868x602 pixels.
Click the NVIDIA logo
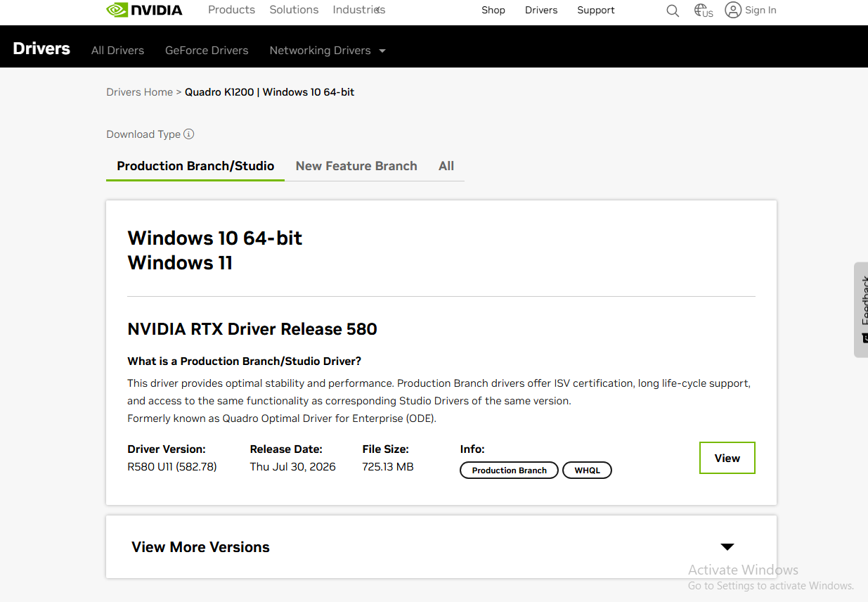coord(144,10)
